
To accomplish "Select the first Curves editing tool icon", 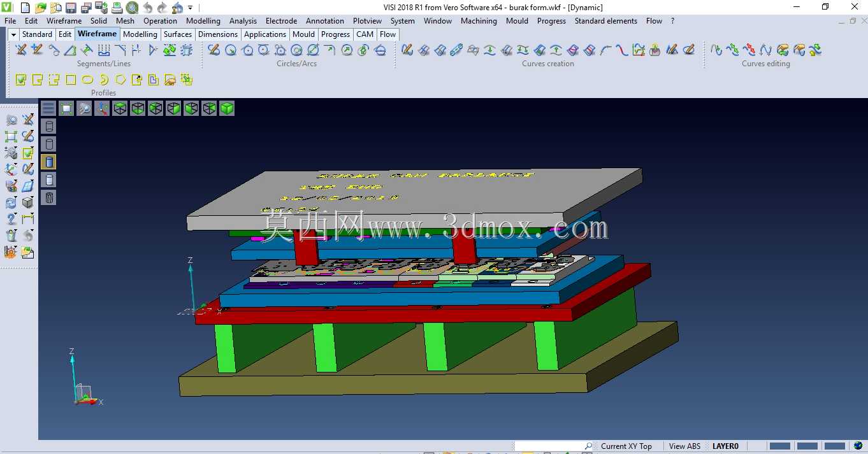I will point(716,50).
